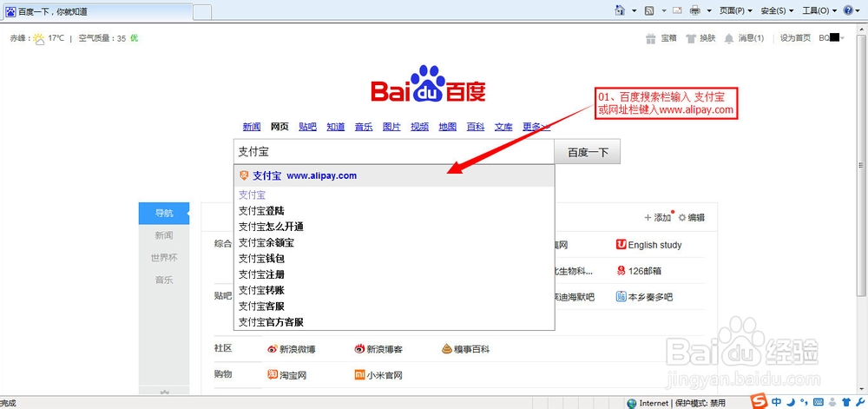Click the Sogou input method S icon
Image resolution: width=868 pixels, height=409 pixels.
(x=759, y=401)
